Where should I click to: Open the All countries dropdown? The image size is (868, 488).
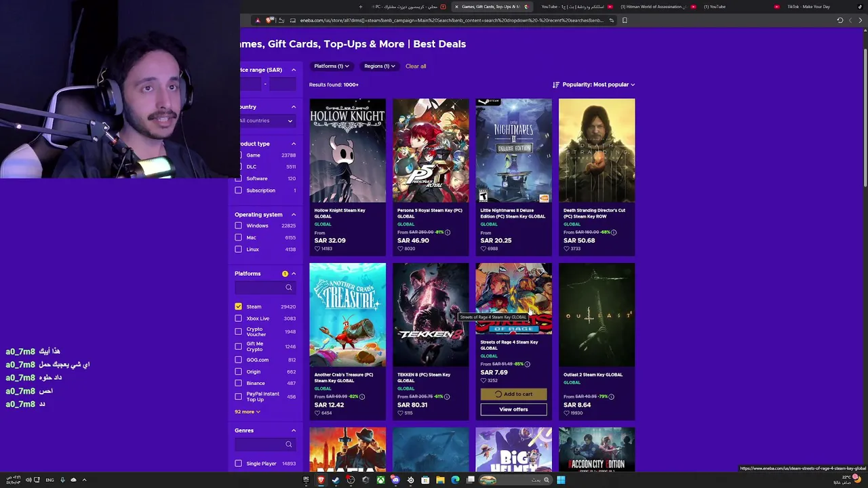point(266,121)
